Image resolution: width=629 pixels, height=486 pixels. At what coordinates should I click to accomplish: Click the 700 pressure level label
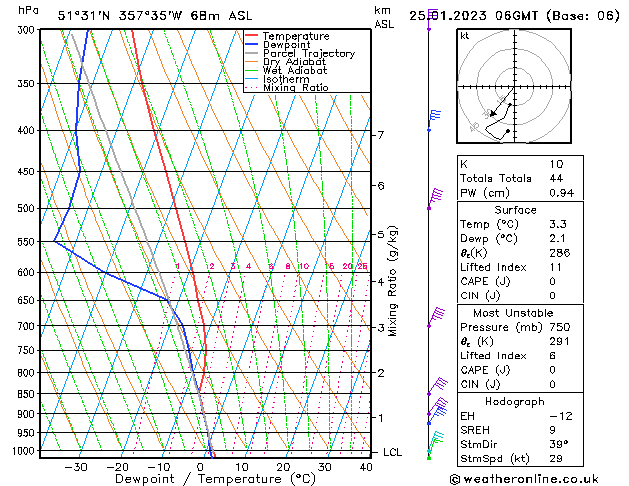click(28, 326)
